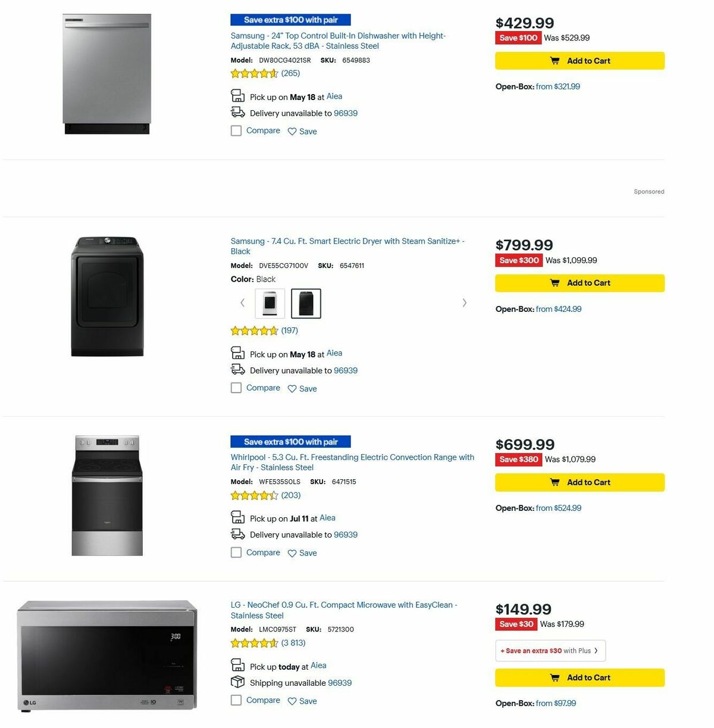The width and height of the screenshot is (714, 728).
Task: Click the store pickup icon for Samsung dishwasher
Action: [237, 95]
